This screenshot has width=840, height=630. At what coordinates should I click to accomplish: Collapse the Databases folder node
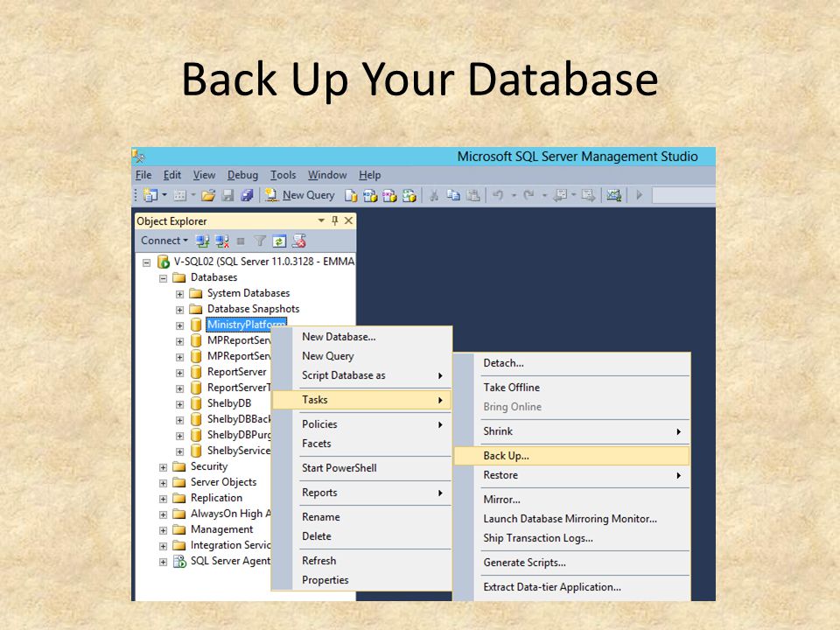(x=163, y=278)
